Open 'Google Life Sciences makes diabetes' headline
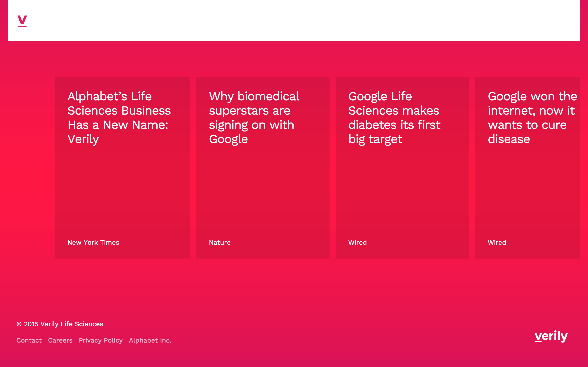The height and width of the screenshot is (367, 588). (x=394, y=118)
